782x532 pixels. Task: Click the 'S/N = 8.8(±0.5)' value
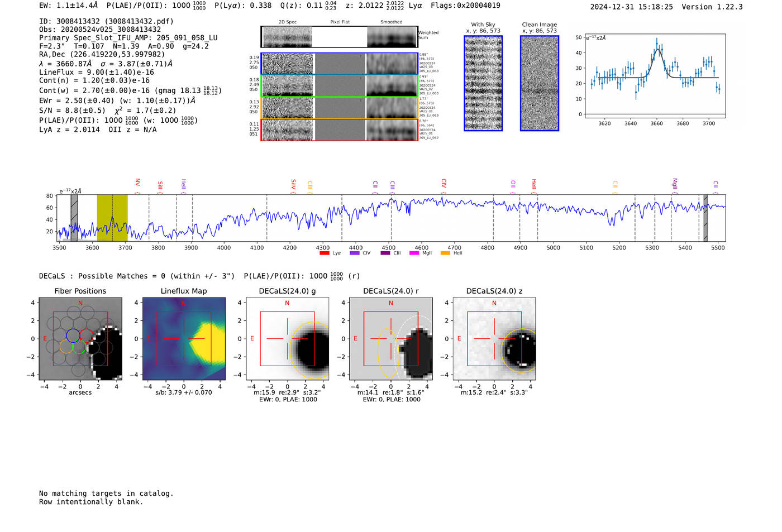click(x=72, y=111)
